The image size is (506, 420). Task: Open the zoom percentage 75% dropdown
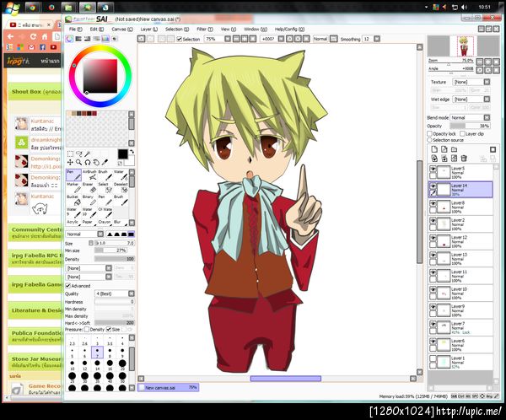coord(228,39)
